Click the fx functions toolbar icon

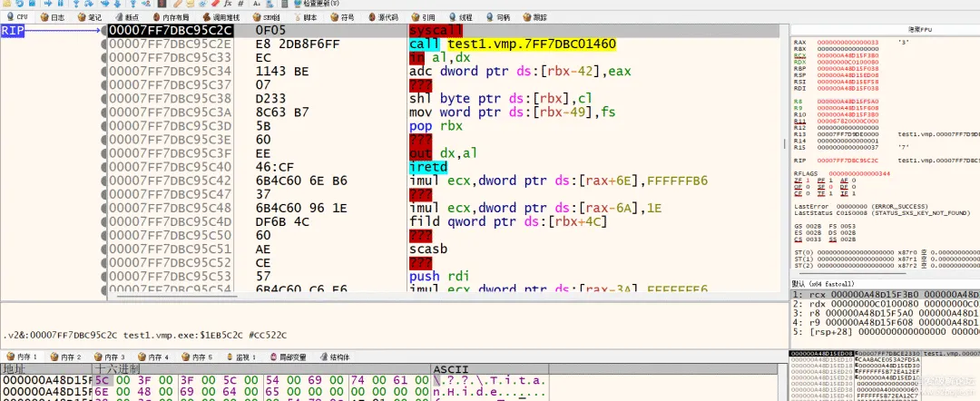pos(228,3)
